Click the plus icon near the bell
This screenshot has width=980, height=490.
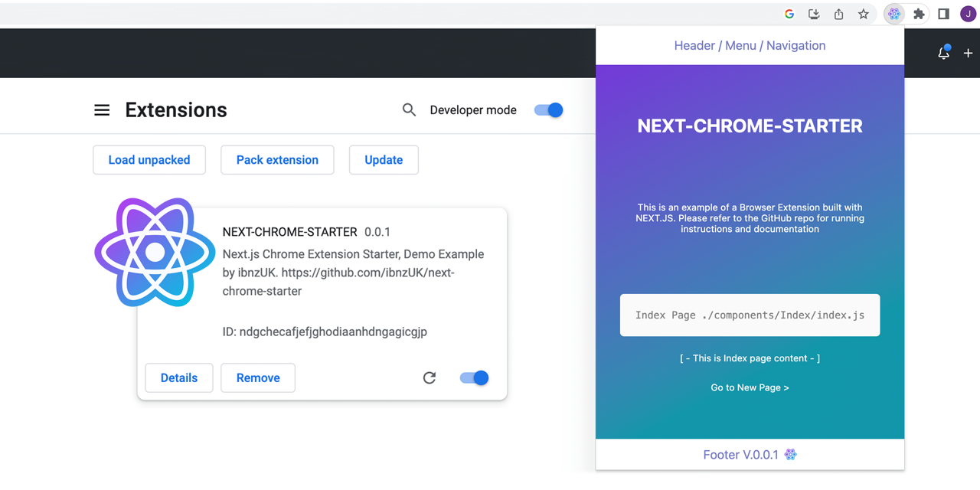969,53
